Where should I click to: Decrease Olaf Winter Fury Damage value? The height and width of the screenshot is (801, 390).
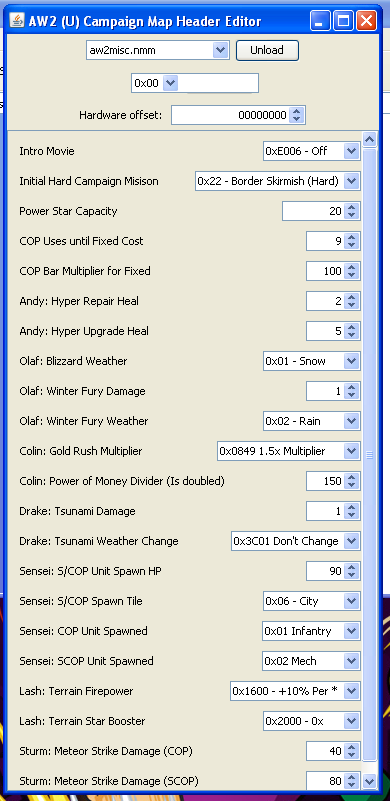click(351, 395)
